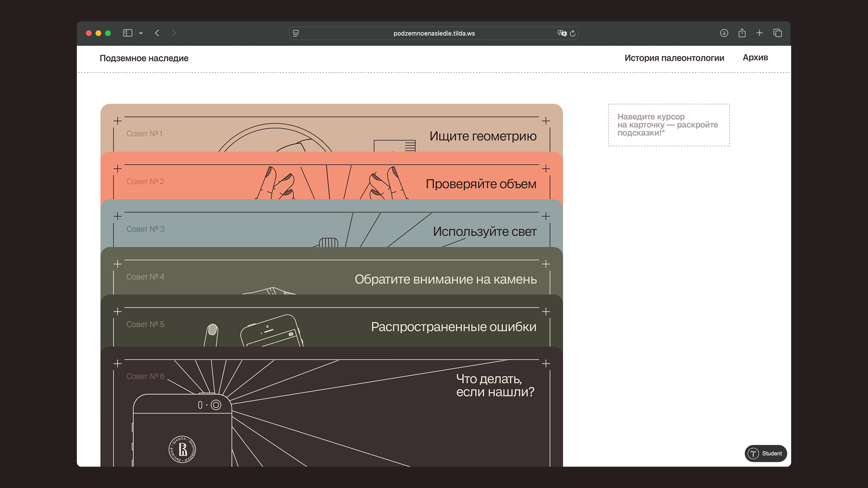
Task: Click the forward navigation arrow
Action: point(174,33)
